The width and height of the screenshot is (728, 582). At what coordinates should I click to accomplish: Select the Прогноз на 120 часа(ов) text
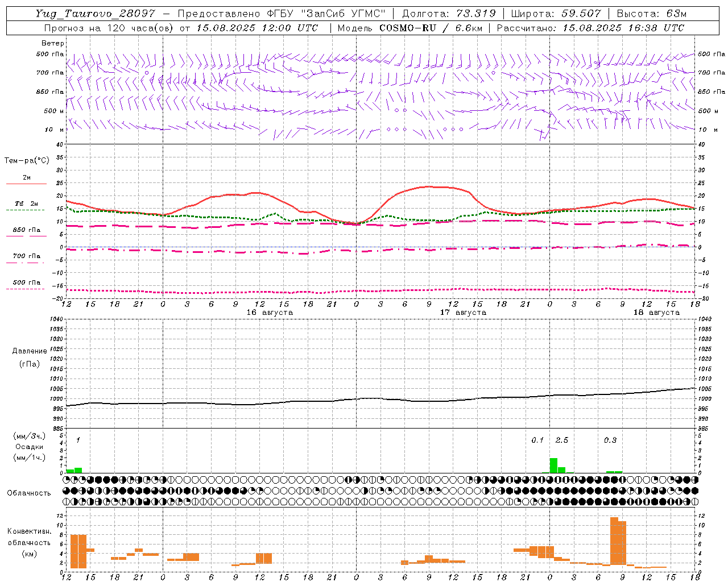click(109, 28)
